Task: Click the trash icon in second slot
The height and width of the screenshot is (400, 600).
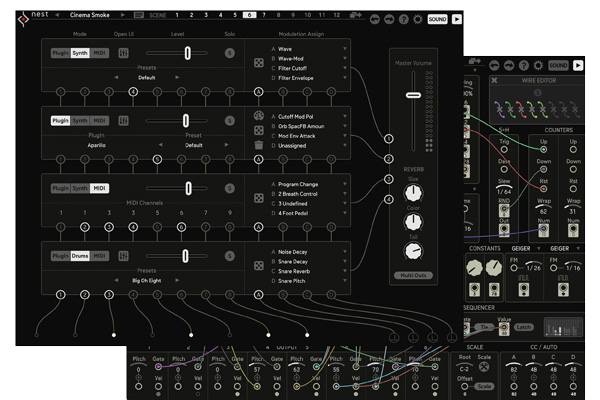Action: click(259, 146)
